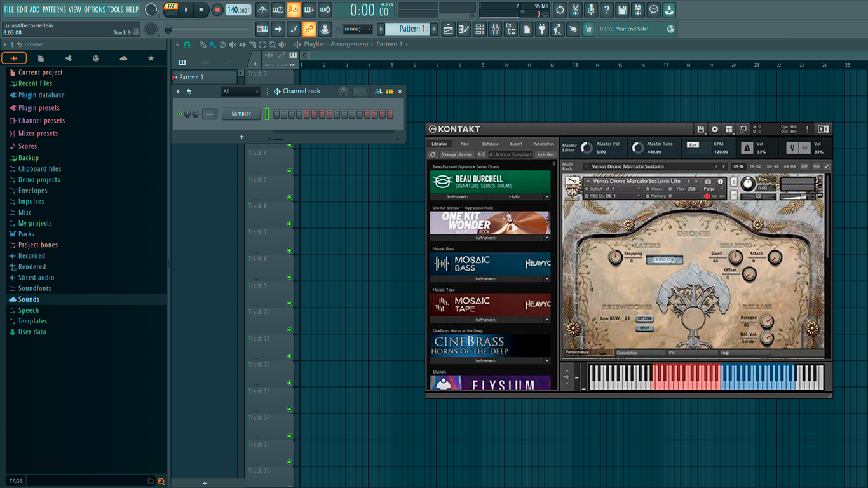Toggle KSW ON button in Kontakt instrument

coord(665,259)
